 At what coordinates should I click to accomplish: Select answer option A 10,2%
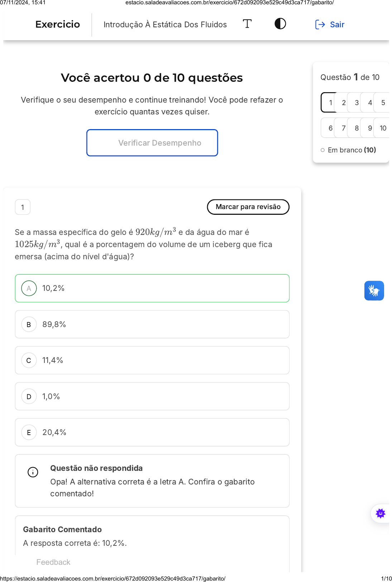pyautogui.click(x=152, y=288)
